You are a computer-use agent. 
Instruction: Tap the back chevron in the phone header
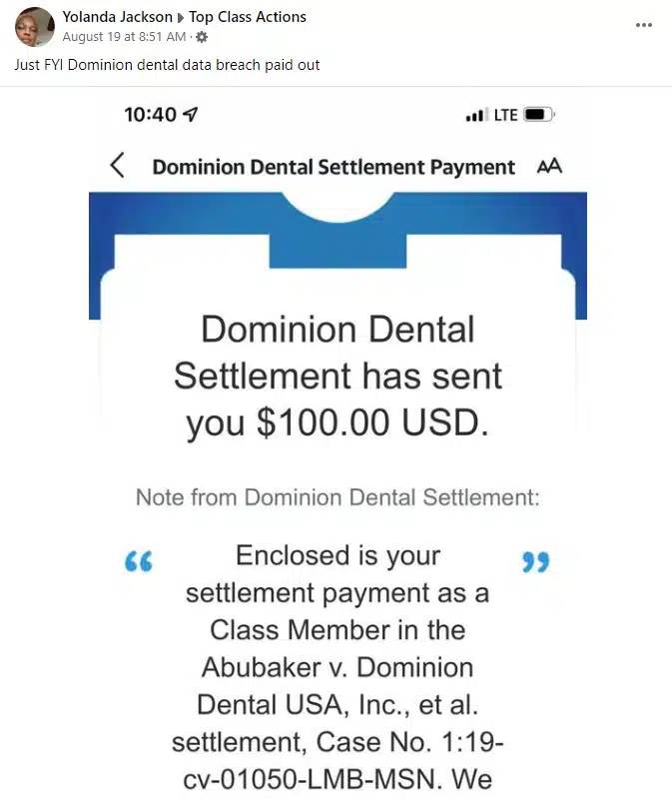[x=118, y=166]
